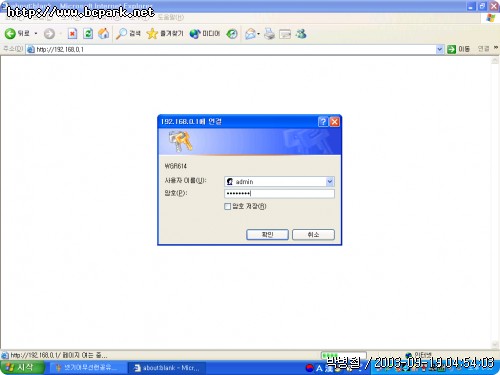Click the password input field
This screenshot has height=375, width=500.
(279, 194)
